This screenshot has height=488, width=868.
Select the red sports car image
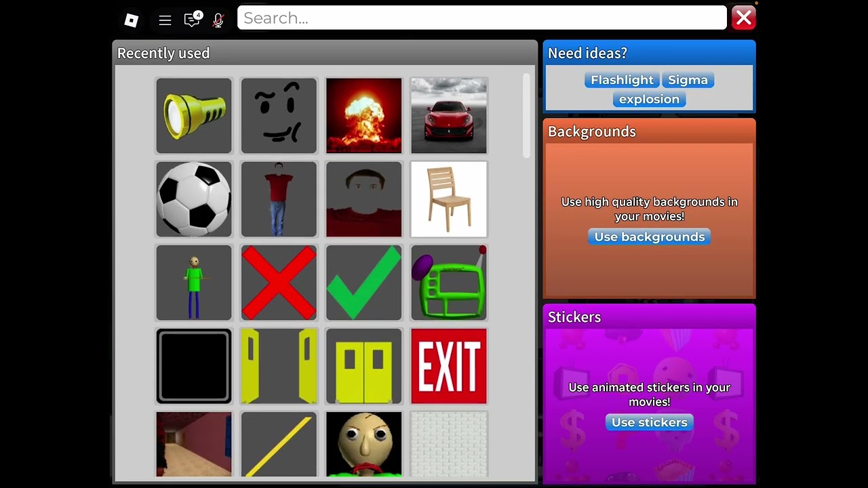click(449, 116)
